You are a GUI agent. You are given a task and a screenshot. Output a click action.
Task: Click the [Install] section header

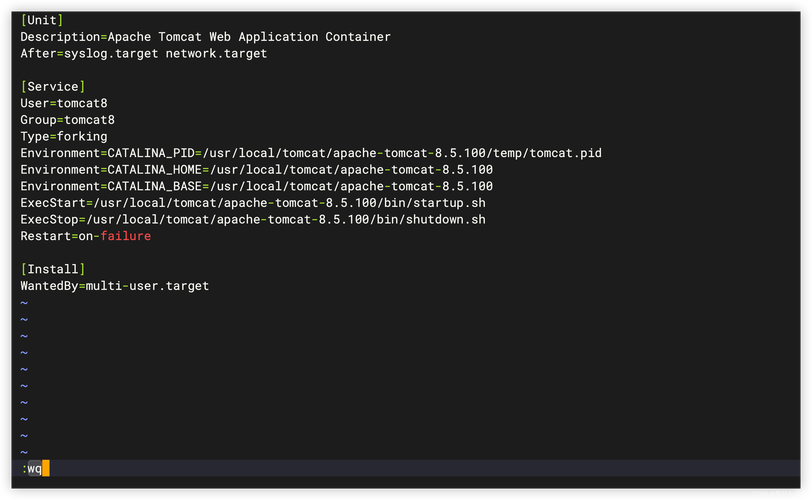point(53,269)
